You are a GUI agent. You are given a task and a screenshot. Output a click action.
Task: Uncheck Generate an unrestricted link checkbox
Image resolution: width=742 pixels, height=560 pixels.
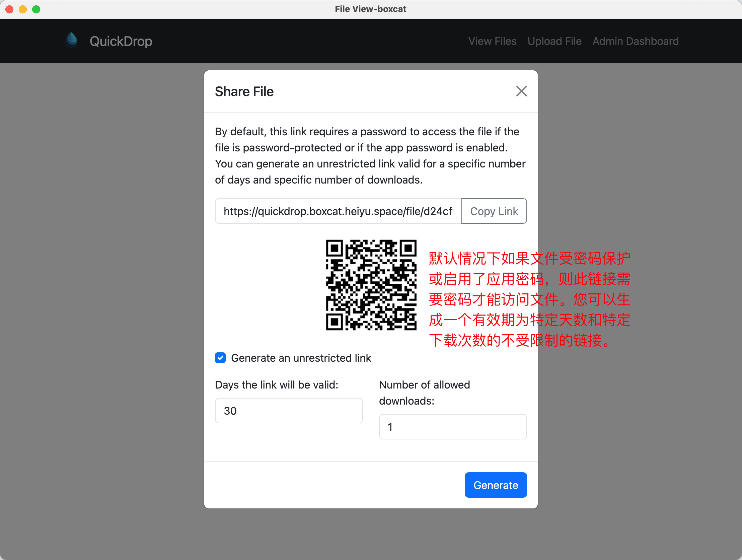[x=220, y=358]
